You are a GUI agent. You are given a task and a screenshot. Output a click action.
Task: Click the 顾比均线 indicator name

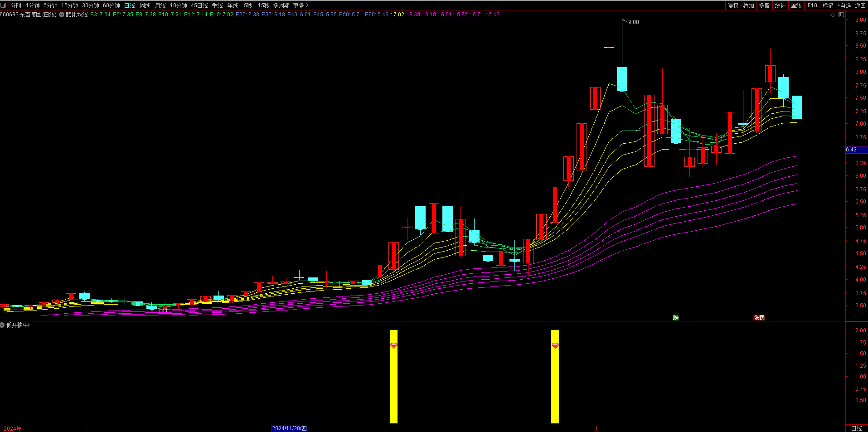coord(77,15)
